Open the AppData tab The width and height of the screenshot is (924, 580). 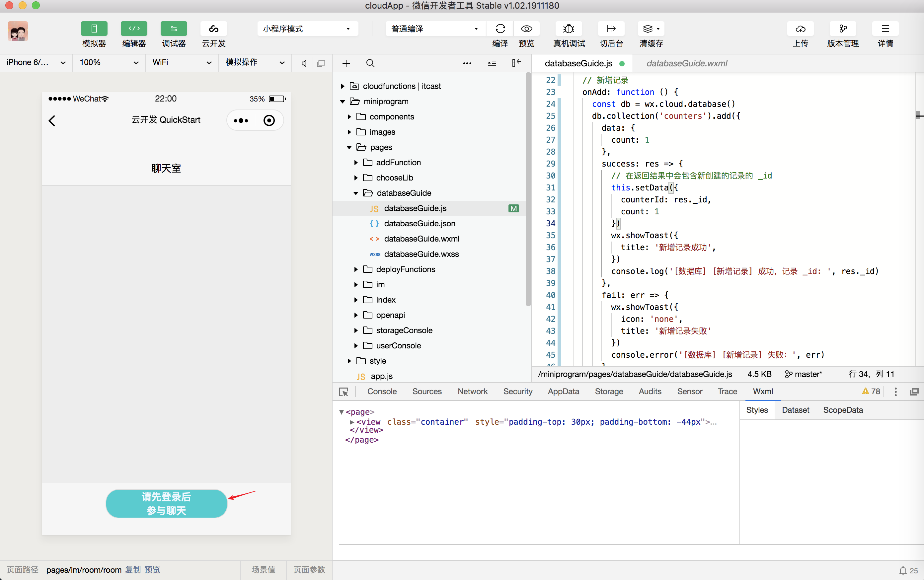563,391
